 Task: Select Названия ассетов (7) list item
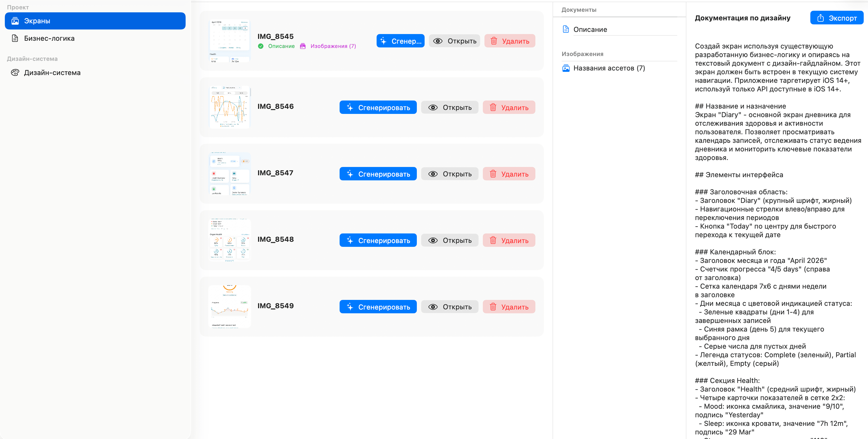[x=609, y=68]
